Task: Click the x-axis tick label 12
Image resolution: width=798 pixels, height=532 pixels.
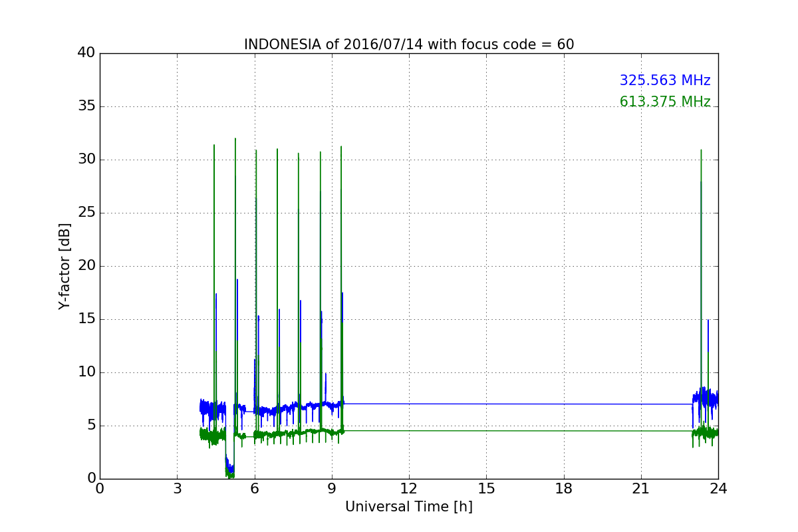Action: point(409,489)
